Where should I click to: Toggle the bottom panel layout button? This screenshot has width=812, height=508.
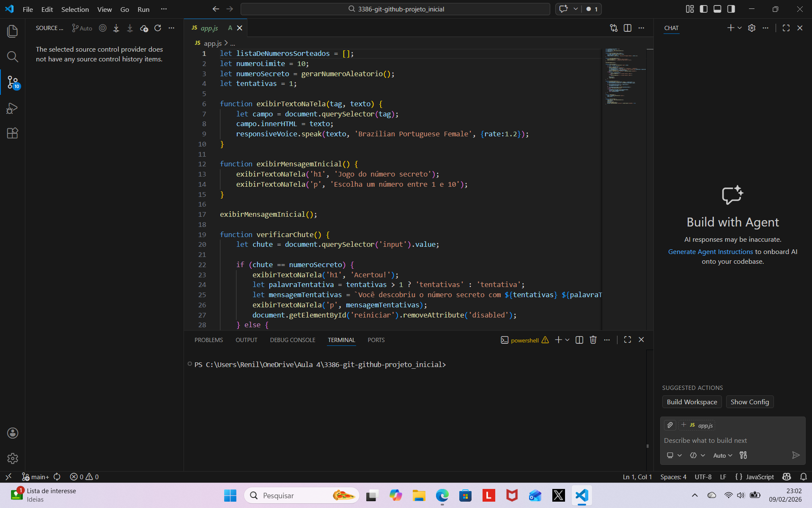pos(717,9)
